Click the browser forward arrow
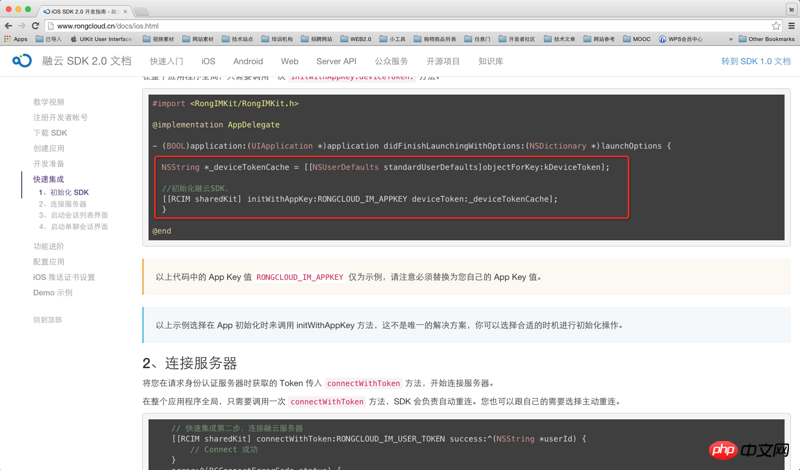The height and width of the screenshot is (470, 800). tap(21, 26)
